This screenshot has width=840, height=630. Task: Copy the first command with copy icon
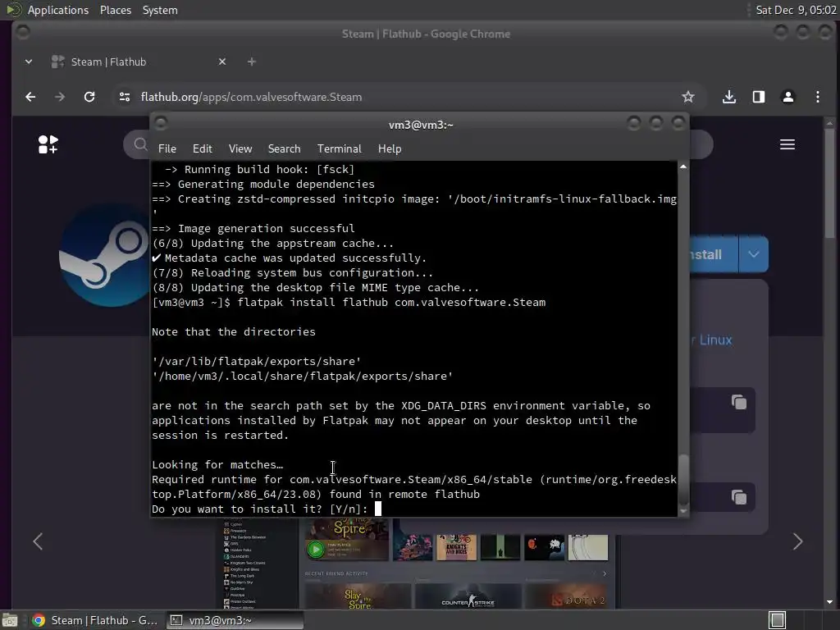[x=739, y=402]
